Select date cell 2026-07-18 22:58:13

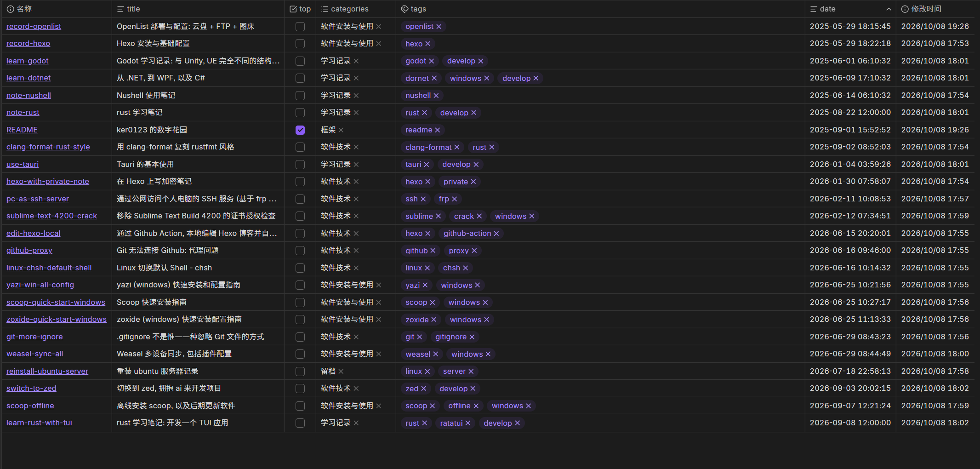850,372
